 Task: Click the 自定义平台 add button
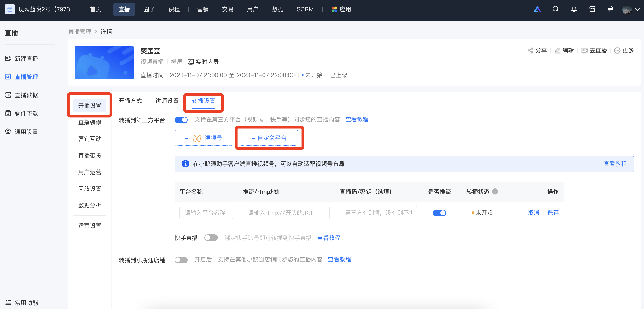pos(269,138)
